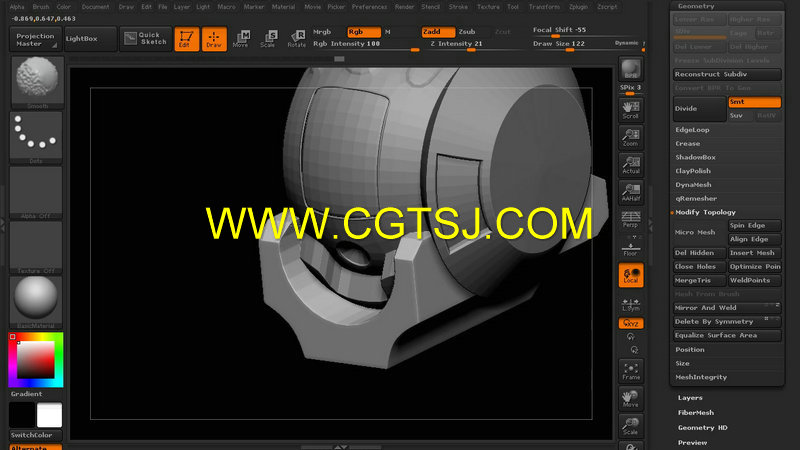Open the Zplugin menu

tap(579, 7)
